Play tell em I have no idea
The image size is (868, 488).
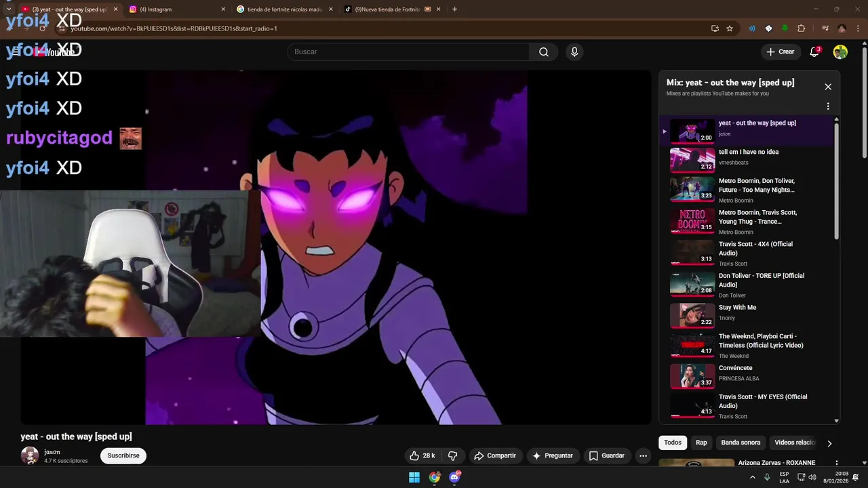pyautogui.click(x=746, y=160)
